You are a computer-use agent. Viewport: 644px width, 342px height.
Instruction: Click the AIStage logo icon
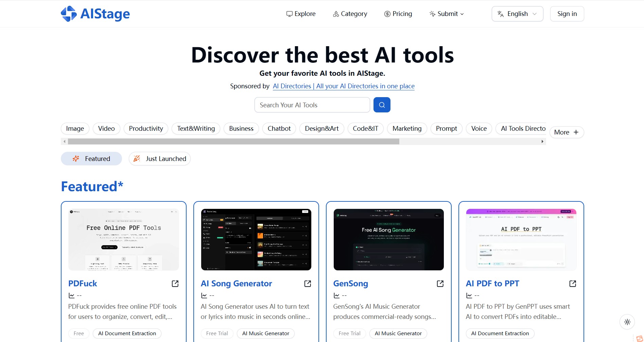point(69,14)
